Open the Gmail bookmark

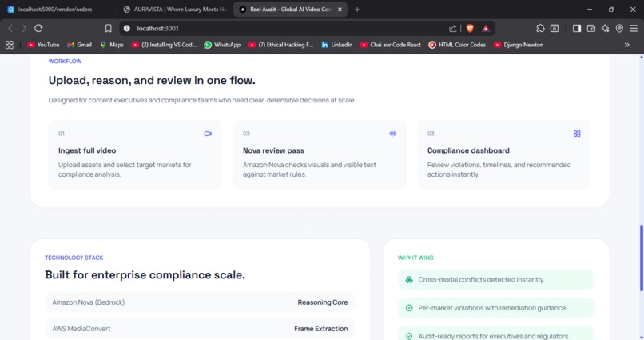(x=80, y=45)
